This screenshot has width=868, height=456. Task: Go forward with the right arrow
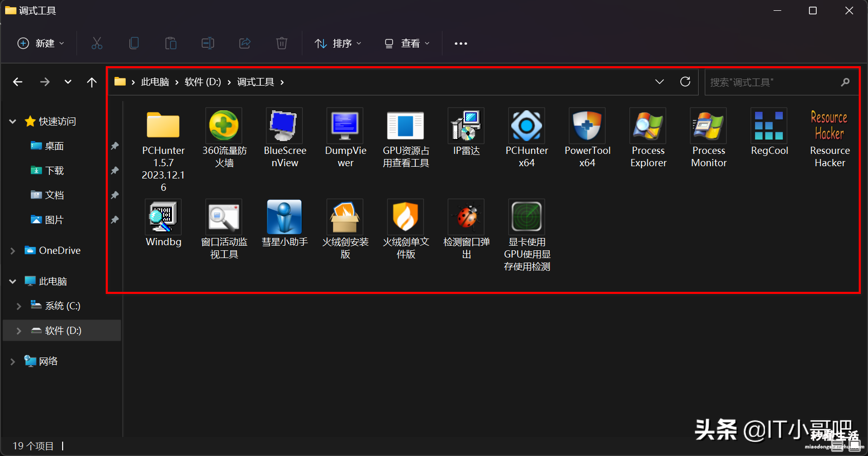(x=45, y=82)
